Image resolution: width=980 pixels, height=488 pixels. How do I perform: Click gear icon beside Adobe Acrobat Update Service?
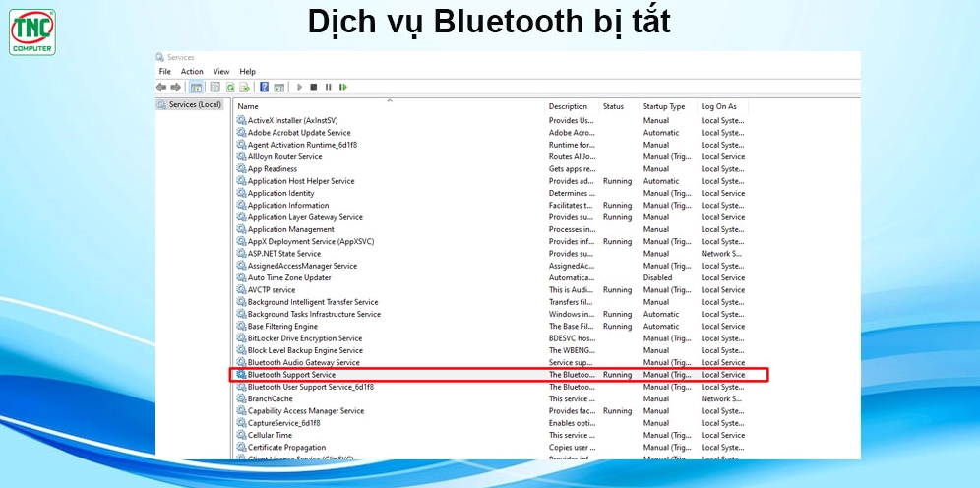point(241,133)
